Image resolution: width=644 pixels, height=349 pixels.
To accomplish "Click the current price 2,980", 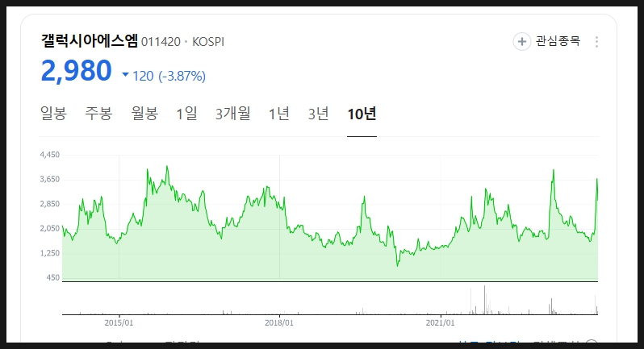I will 77,71.
